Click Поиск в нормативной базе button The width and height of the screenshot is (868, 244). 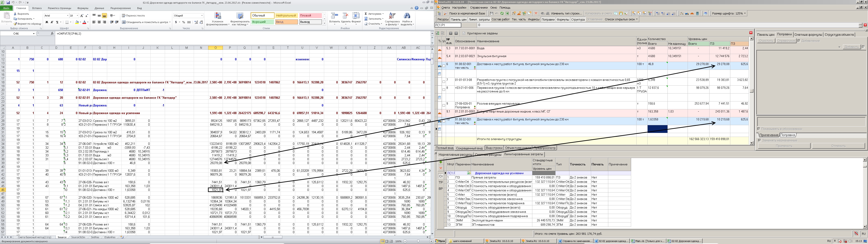[465, 14]
